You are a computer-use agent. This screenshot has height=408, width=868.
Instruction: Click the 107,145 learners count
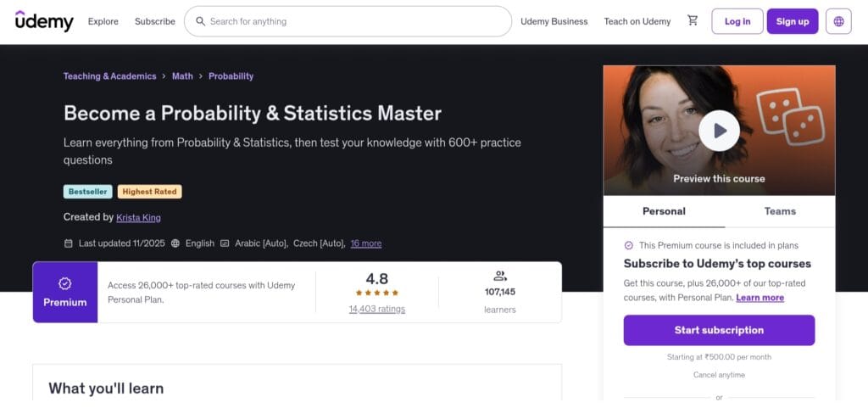[x=500, y=292]
